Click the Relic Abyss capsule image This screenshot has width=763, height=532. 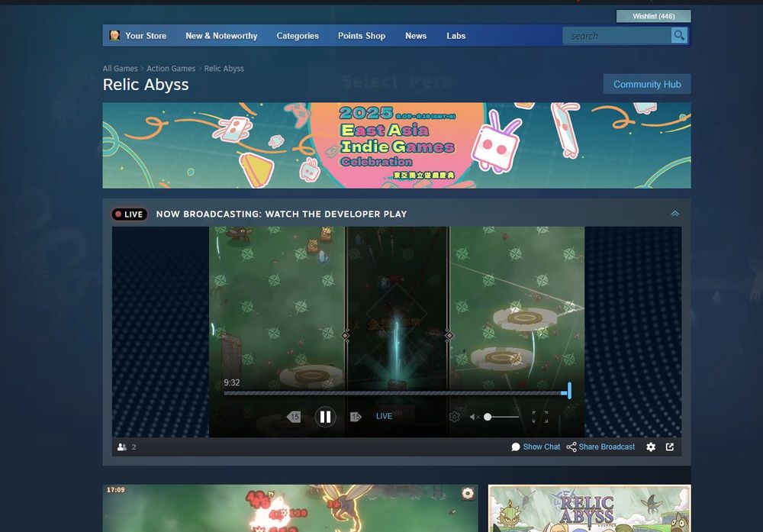pyautogui.click(x=589, y=508)
